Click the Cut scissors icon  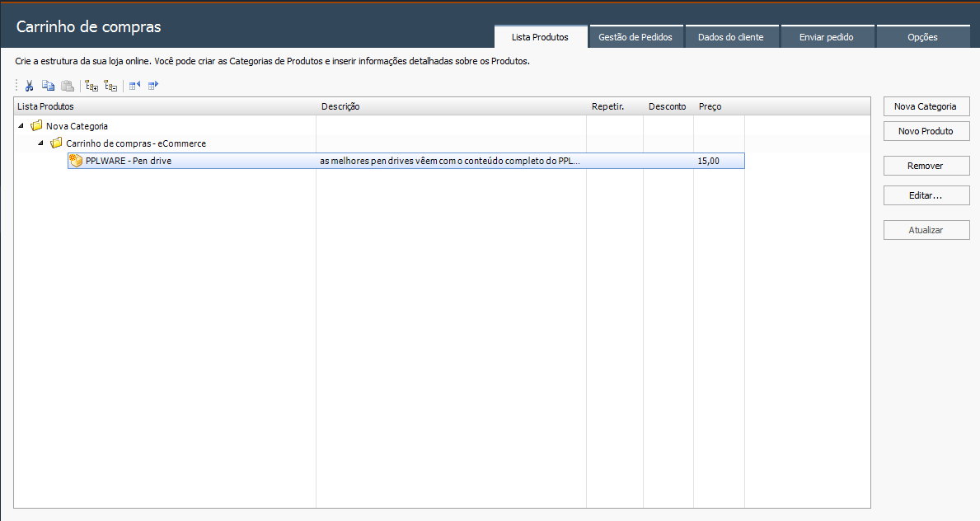[x=29, y=85]
